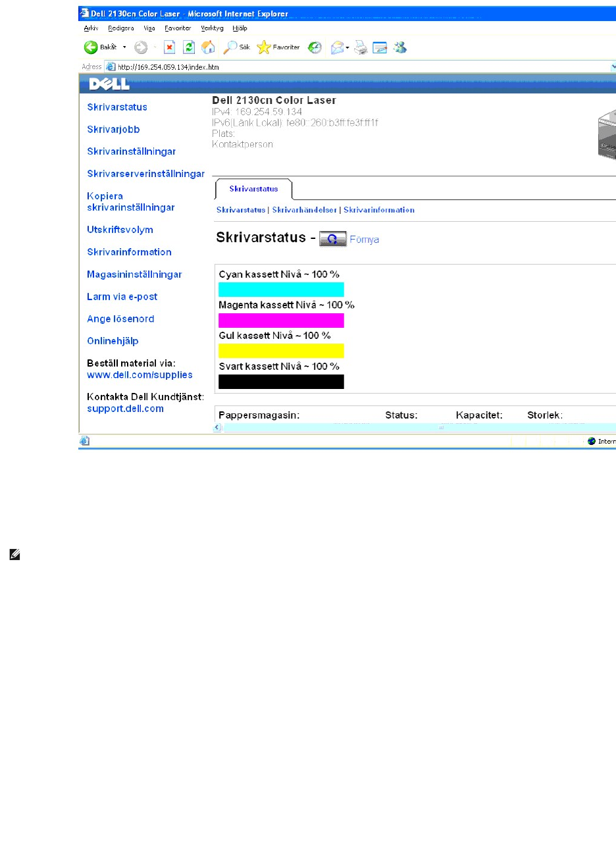This screenshot has height=853, width=616.
Task: Click the address bar page icon
Action: (x=111, y=67)
